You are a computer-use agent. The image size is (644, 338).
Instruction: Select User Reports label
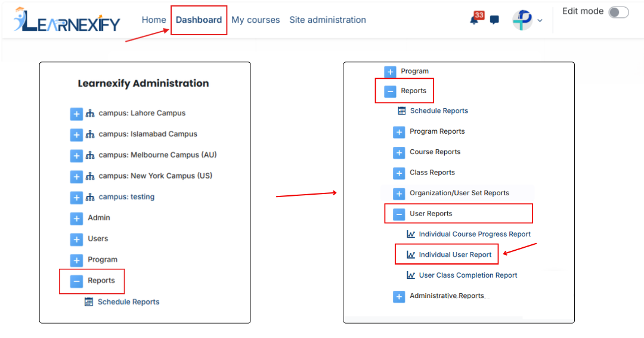pos(431,213)
